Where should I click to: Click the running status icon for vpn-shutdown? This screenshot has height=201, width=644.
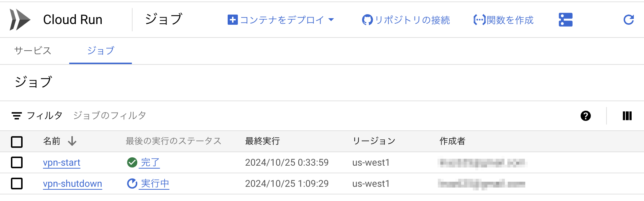click(132, 184)
